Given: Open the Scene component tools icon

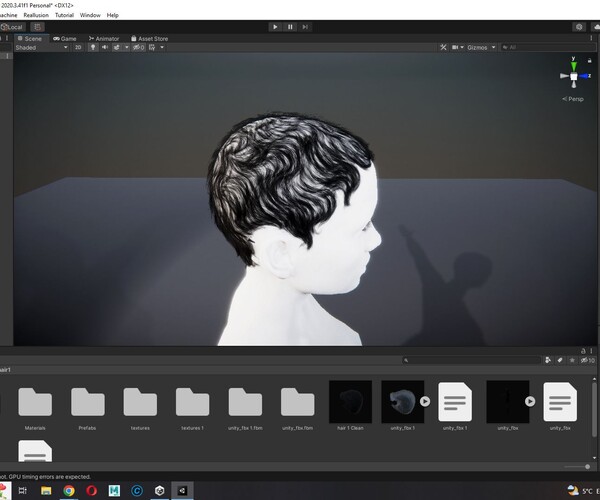Looking at the screenshot, I should [x=443, y=47].
